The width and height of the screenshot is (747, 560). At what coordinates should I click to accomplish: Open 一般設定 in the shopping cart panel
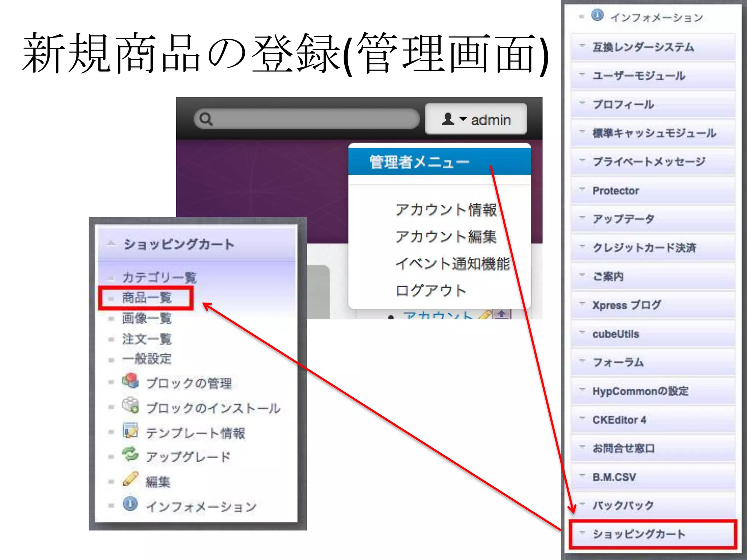tap(147, 359)
